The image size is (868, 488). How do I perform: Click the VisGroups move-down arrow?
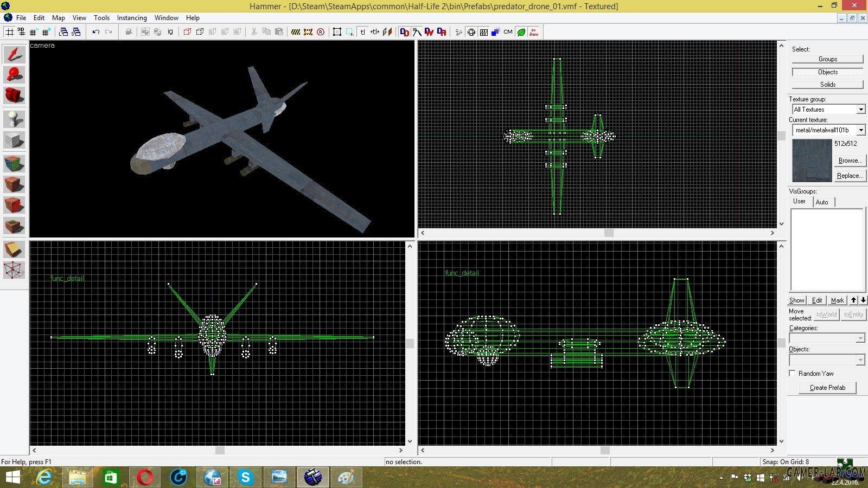(863, 300)
